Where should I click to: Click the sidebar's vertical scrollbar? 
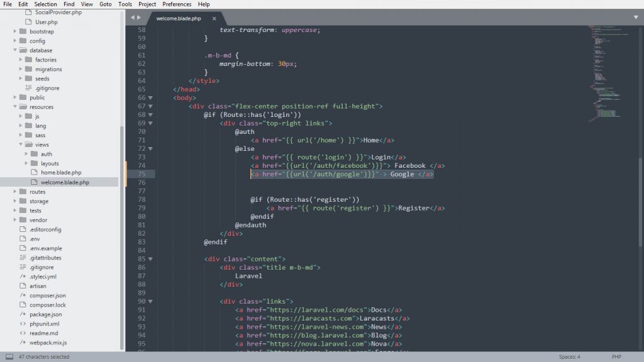[121, 237]
